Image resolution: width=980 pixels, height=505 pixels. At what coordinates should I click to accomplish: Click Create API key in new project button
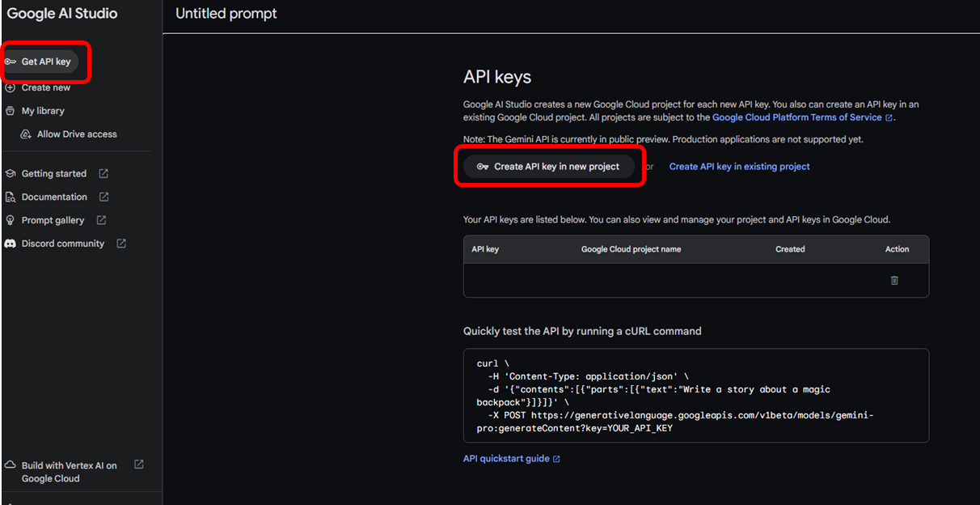coord(549,167)
